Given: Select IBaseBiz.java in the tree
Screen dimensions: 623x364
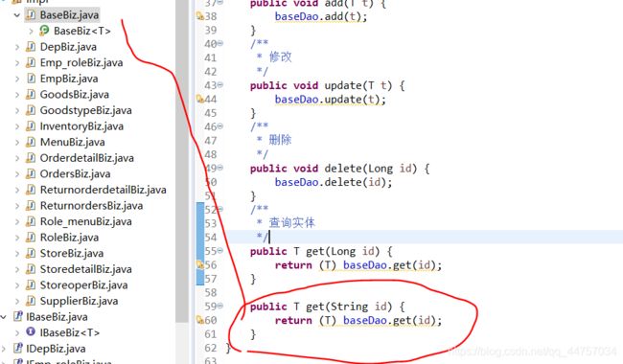Looking at the screenshot, I should click(x=57, y=317).
